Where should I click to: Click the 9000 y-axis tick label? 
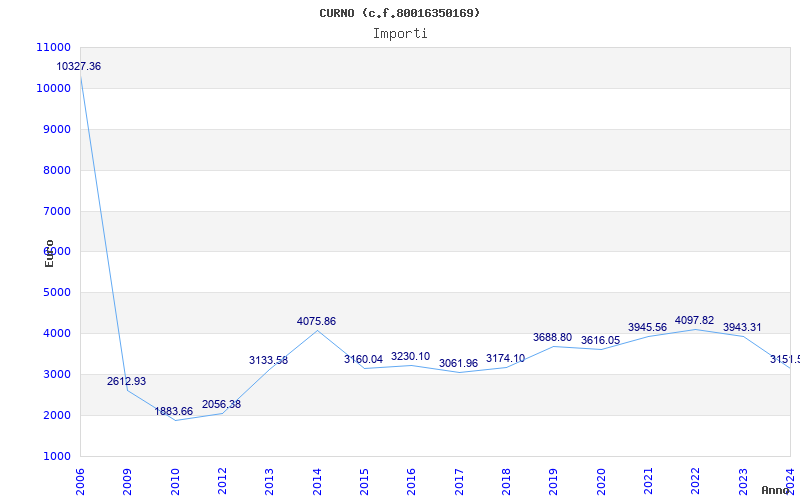pyautogui.click(x=56, y=129)
